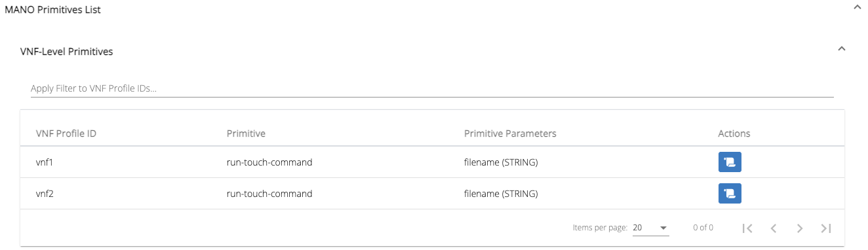Image resolution: width=868 pixels, height=250 pixels.
Task: Open the Items per page dropdown
Action: [x=650, y=228]
